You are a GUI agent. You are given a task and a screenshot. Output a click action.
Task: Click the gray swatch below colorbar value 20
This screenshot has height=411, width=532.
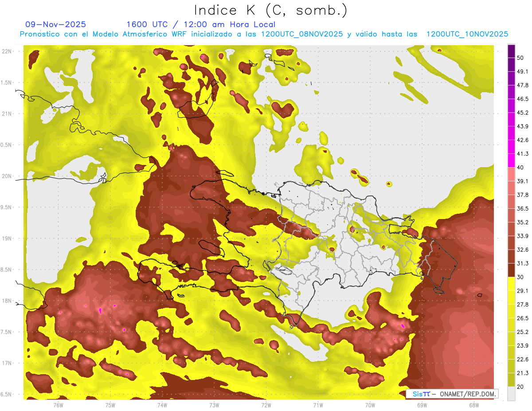pyautogui.click(x=511, y=394)
